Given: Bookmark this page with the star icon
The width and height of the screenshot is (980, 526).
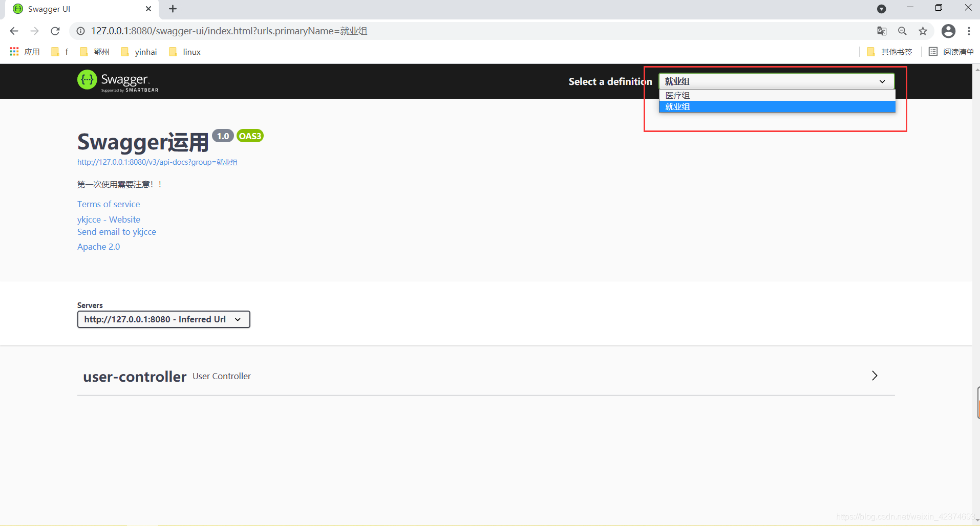Looking at the screenshot, I should click(923, 31).
